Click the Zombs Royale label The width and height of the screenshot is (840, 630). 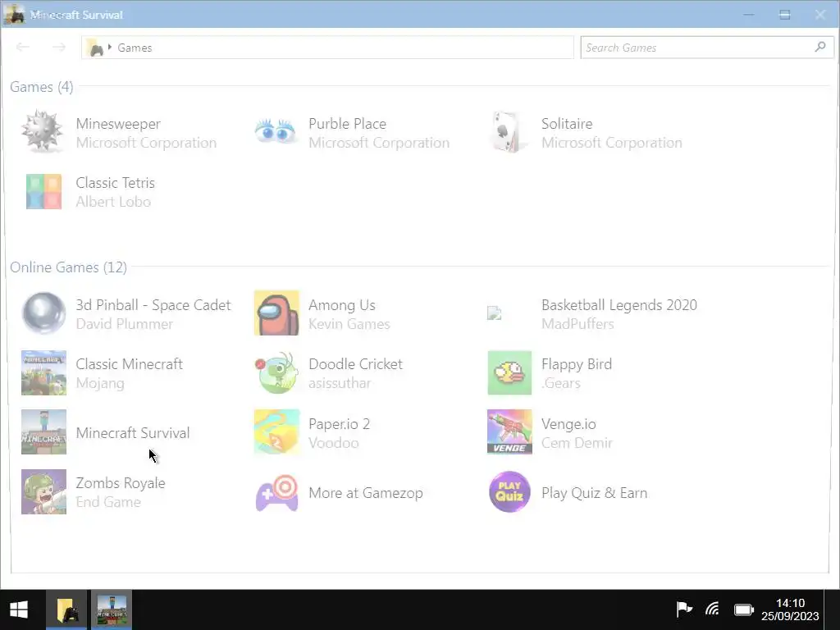click(x=121, y=482)
